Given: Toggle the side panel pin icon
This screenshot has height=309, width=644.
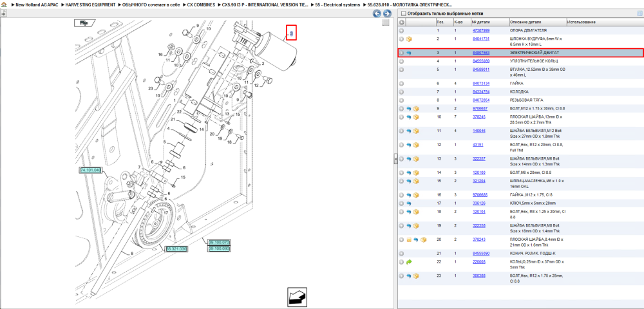Looking at the screenshot, I should pos(3,13).
